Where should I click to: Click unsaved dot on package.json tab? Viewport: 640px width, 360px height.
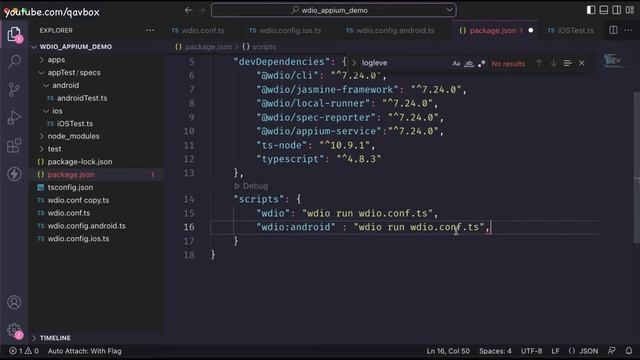coord(531,30)
